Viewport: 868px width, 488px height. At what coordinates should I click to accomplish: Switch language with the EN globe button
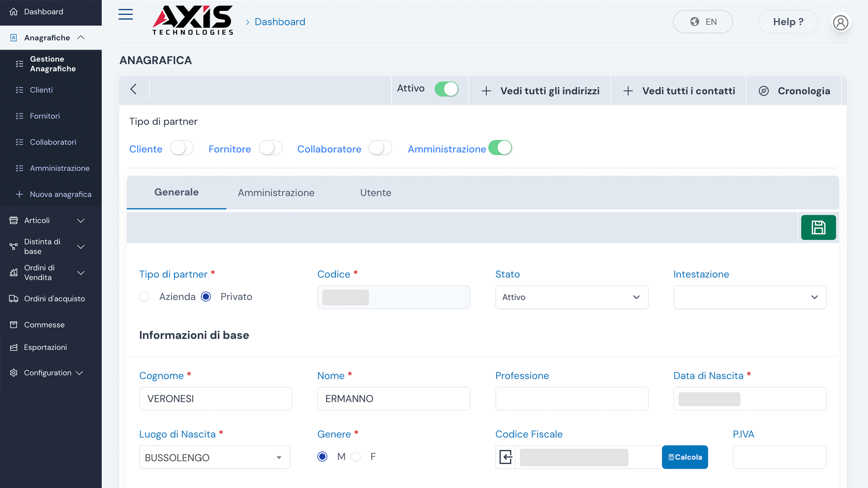tap(703, 22)
